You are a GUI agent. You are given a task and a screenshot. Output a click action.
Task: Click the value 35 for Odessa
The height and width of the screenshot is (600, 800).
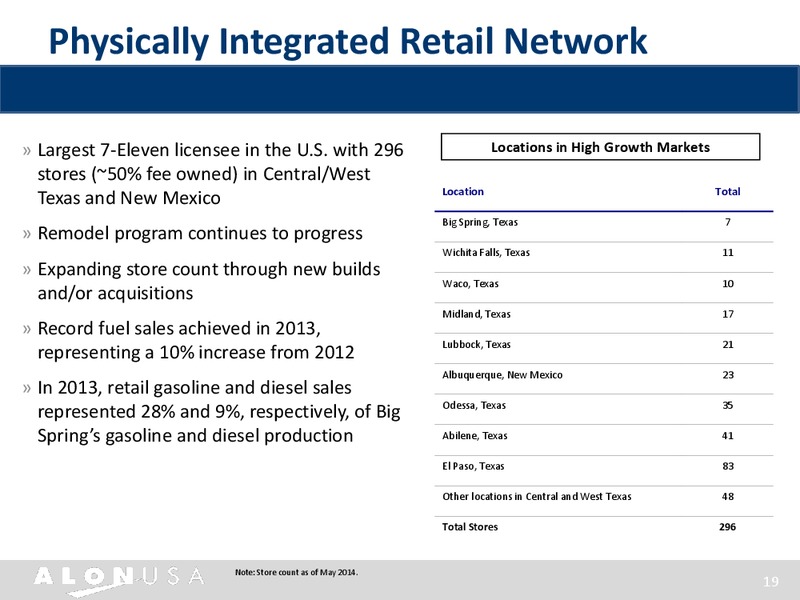[728, 406]
